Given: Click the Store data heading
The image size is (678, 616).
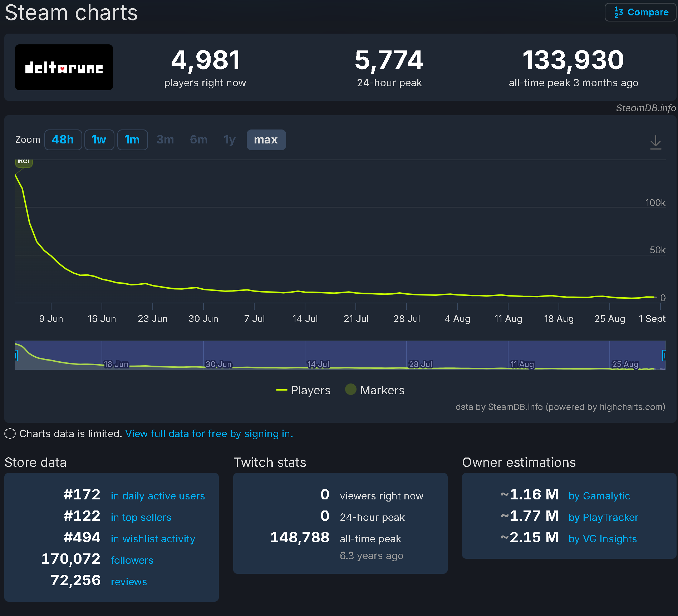Looking at the screenshot, I should [x=35, y=463].
